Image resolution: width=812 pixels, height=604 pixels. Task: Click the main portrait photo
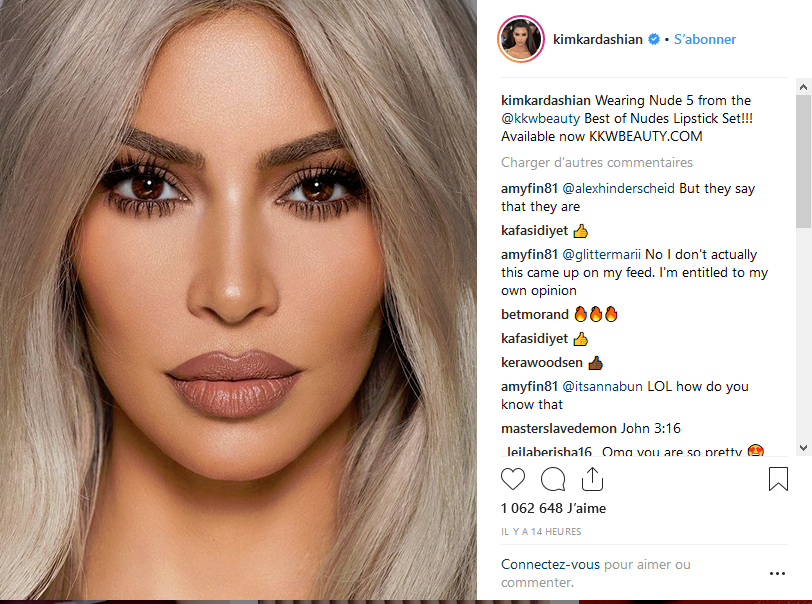coord(238,300)
